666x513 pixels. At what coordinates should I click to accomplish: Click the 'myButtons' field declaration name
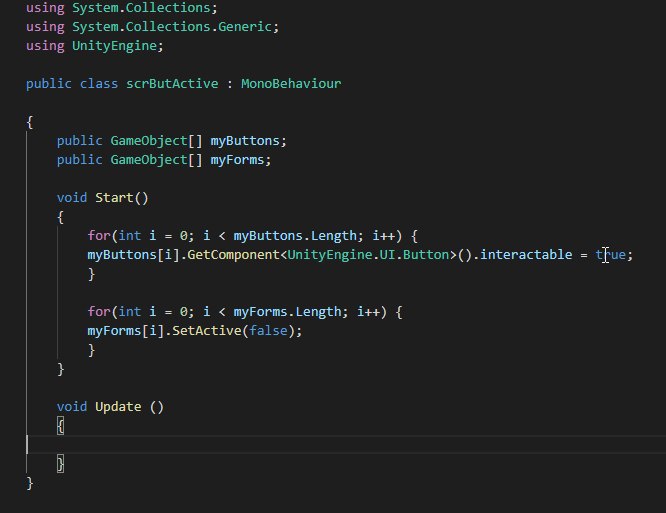pos(245,141)
